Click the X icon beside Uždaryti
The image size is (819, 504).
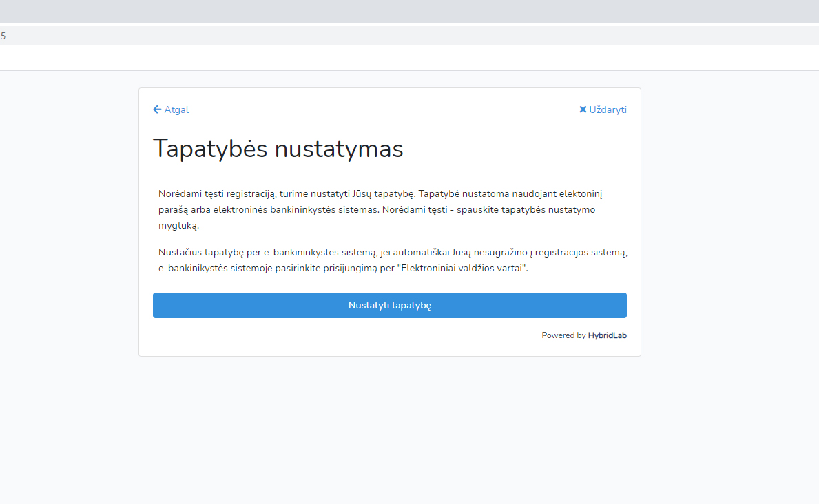click(583, 109)
